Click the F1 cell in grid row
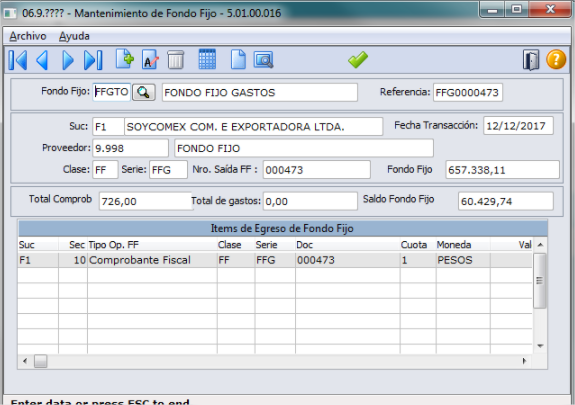 click(x=38, y=260)
